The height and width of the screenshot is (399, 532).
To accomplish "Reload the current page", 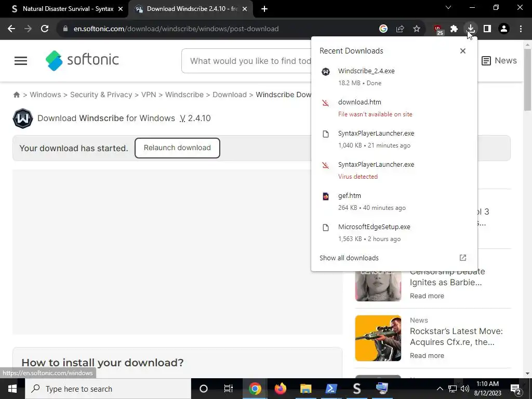I will point(45,29).
